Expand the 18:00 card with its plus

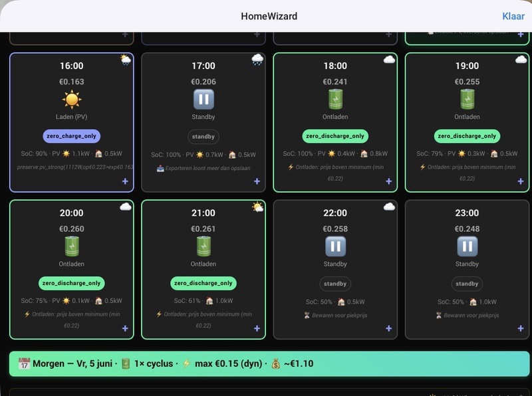(389, 181)
